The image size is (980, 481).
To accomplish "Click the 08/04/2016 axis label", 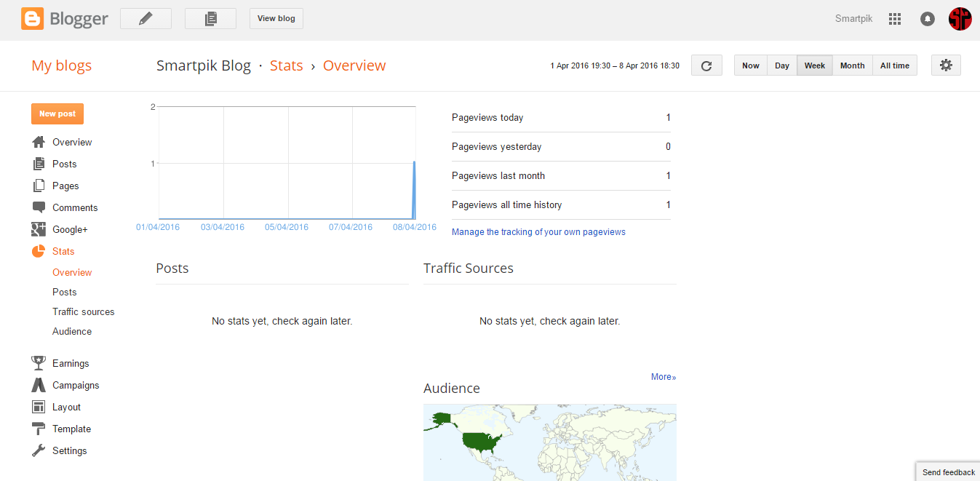I will tap(415, 227).
